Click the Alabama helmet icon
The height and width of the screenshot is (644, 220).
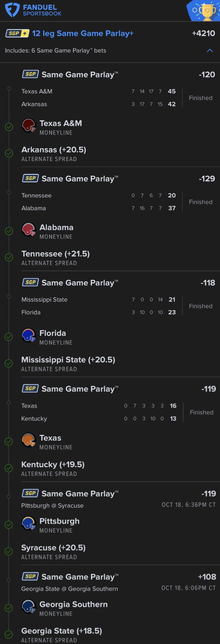[x=29, y=230]
